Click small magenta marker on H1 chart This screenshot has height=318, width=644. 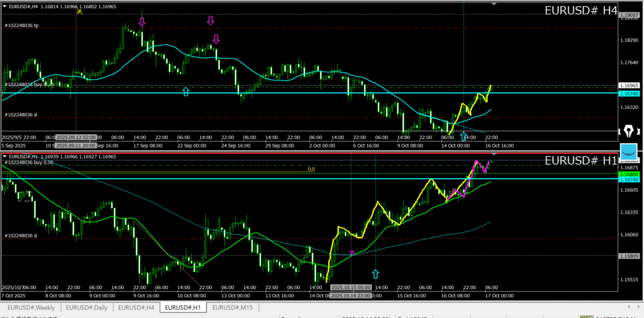(x=352, y=252)
